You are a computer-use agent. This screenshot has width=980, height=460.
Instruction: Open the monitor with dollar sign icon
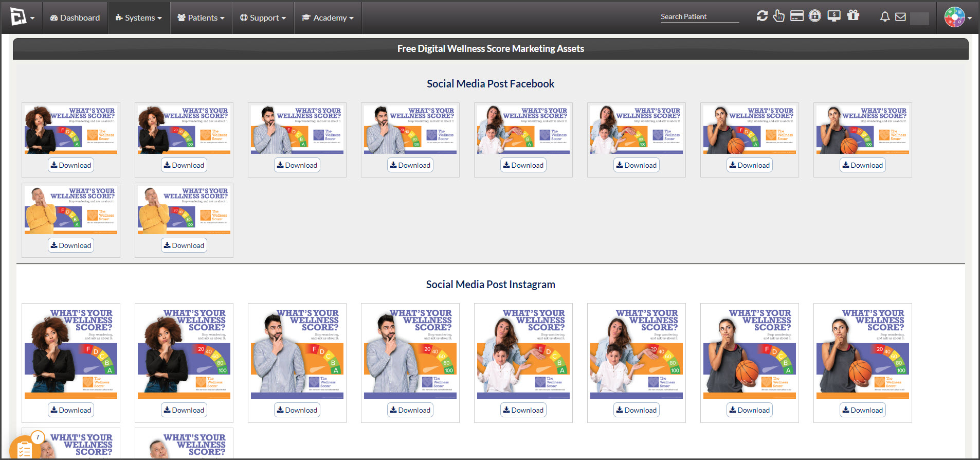coord(834,16)
